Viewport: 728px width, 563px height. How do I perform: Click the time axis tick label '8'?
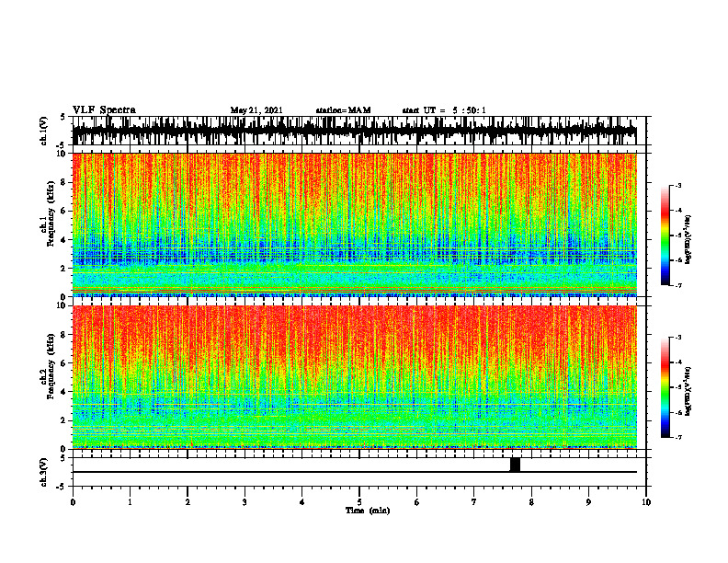pos(531,502)
